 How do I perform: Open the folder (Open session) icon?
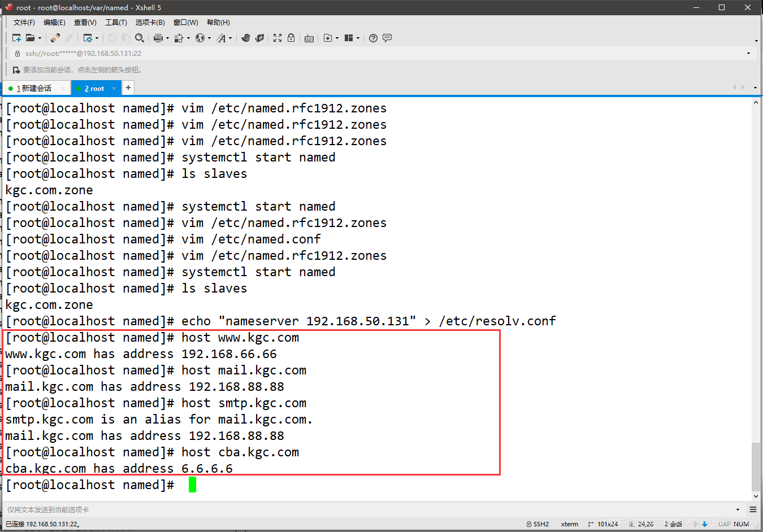[31, 38]
